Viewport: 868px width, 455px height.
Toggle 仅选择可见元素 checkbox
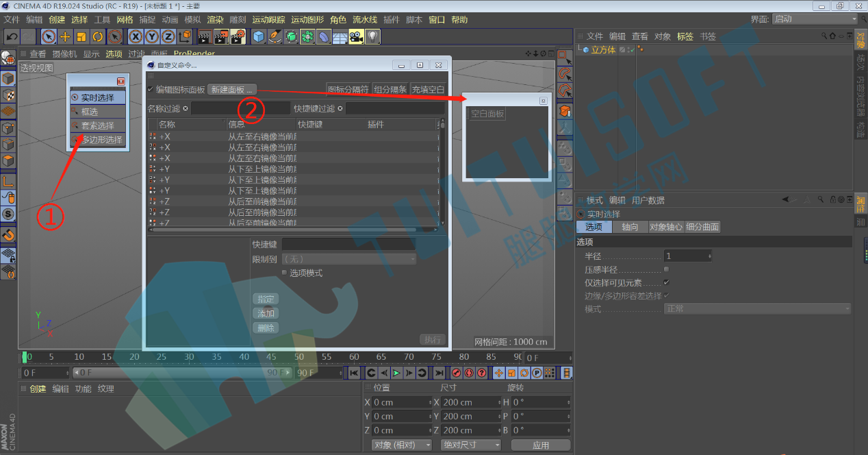pos(667,282)
